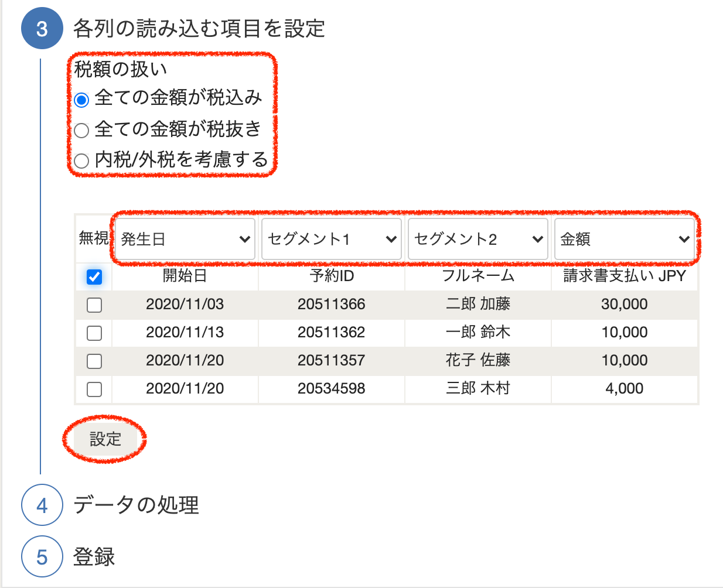Screen dimensions: 723x588
Task: Go to データの処理 step heading
Action: tap(136, 505)
